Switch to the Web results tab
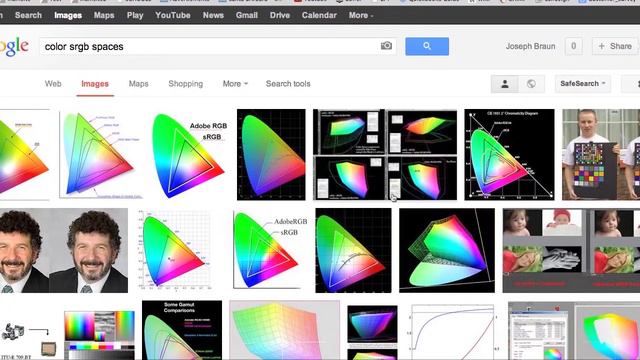 coord(53,84)
